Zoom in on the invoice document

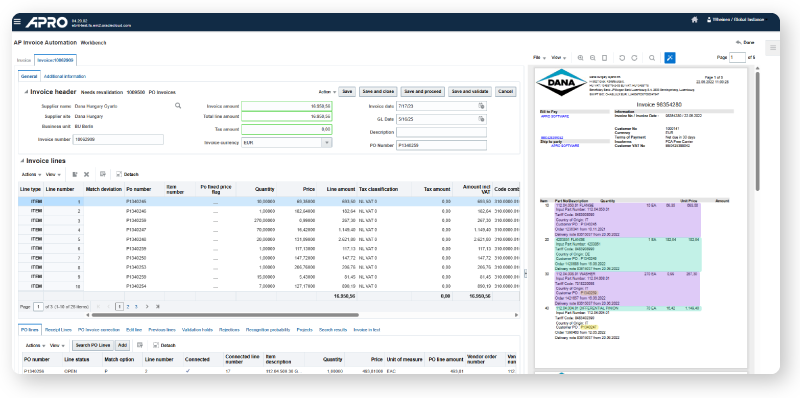pos(581,58)
